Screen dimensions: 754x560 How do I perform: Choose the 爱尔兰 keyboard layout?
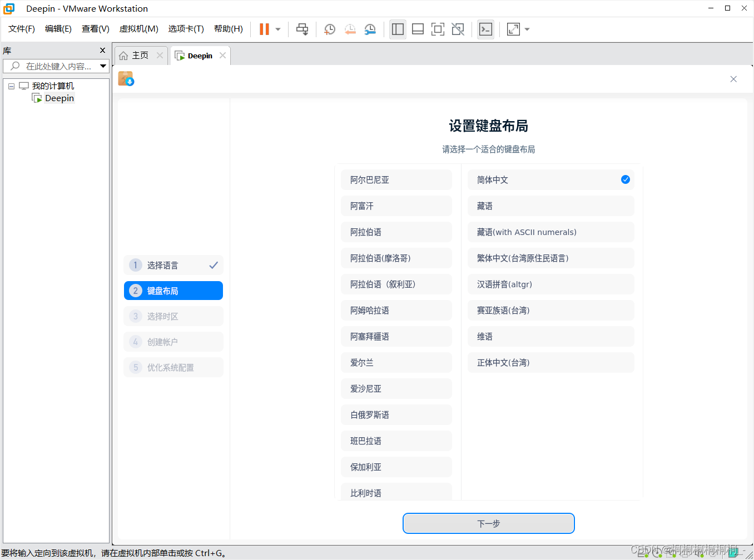[396, 362]
